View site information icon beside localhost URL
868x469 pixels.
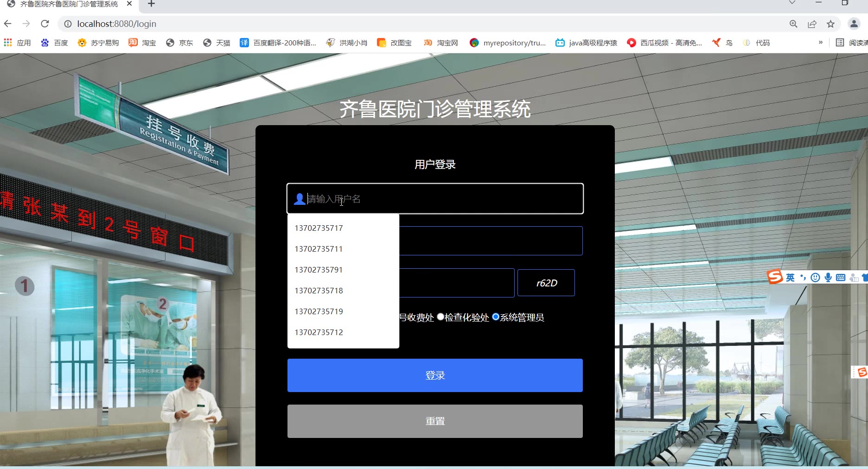(68, 24)
